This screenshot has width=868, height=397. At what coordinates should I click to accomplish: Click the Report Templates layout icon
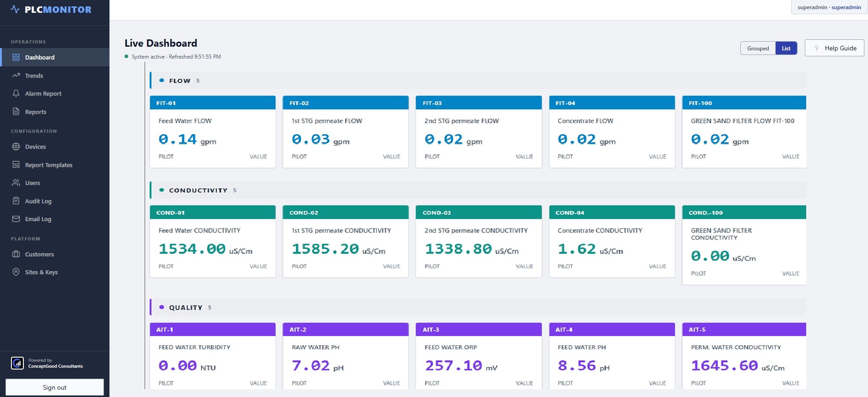tap(16, 165)
